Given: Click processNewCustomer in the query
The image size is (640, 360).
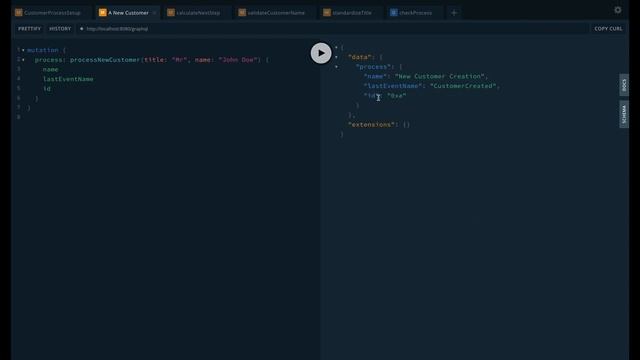Looking at the screenshot, I should [105, 60].
